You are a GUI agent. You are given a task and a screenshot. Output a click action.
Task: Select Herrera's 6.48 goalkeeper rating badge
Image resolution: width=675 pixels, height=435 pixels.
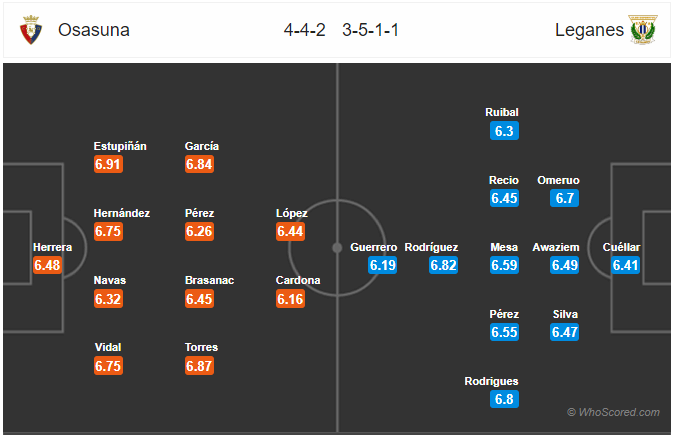coord(47,265)
